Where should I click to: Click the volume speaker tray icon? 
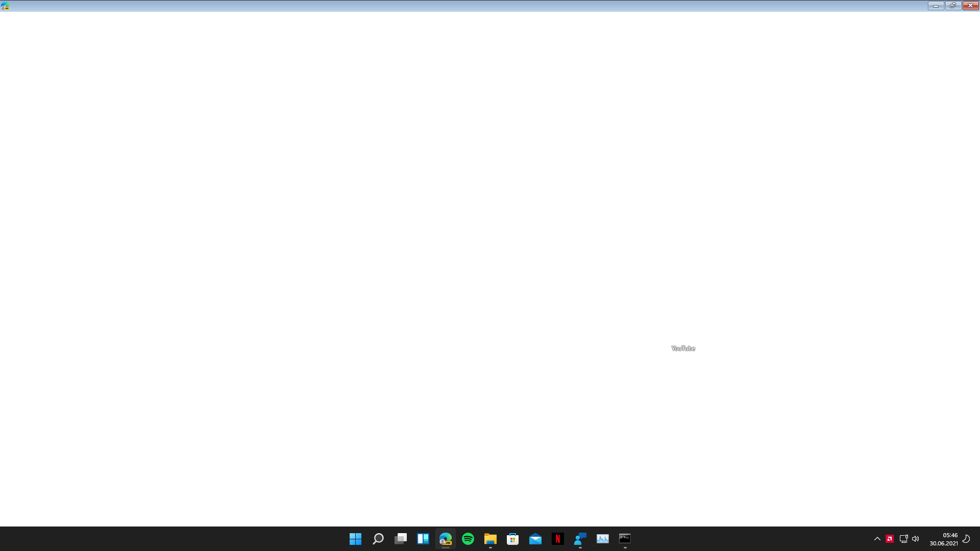(x=916, y=539)
